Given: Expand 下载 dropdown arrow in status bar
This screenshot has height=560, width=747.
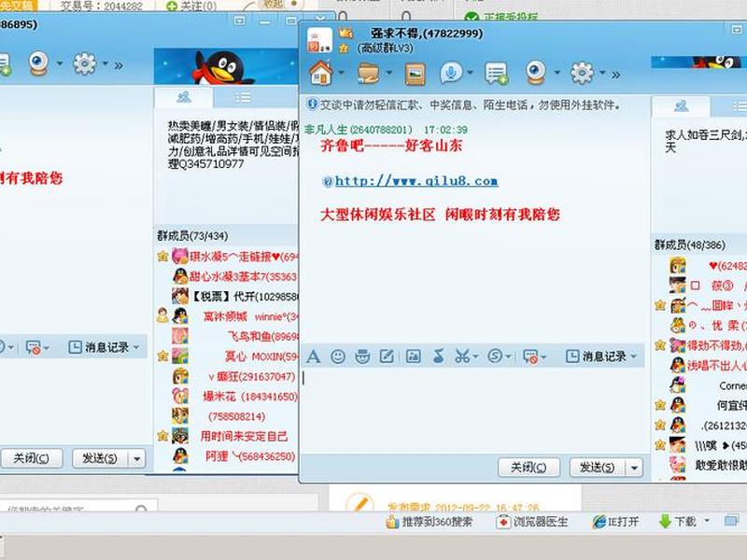Looking at the screenshot, I should [707, 521].
